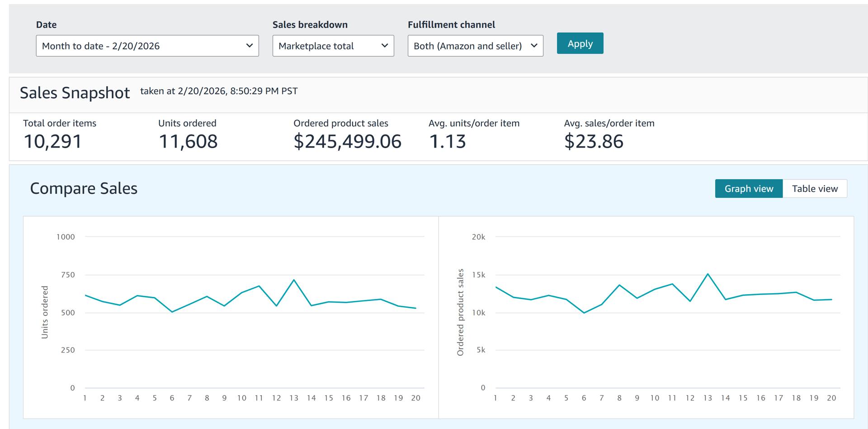Image resolution: width=868 pixels, height=429 pixels.
Task: Switch to Graph view
Action: click(x=748, y=189)
